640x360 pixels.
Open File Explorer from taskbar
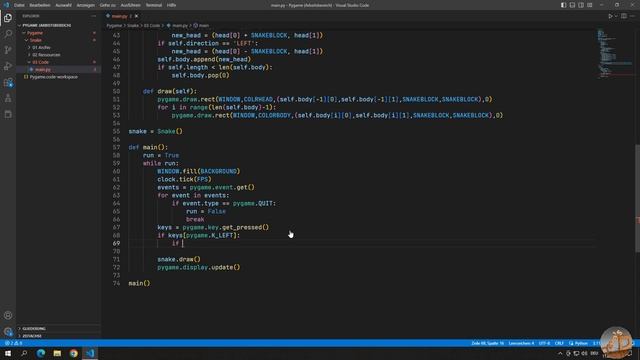57,353
